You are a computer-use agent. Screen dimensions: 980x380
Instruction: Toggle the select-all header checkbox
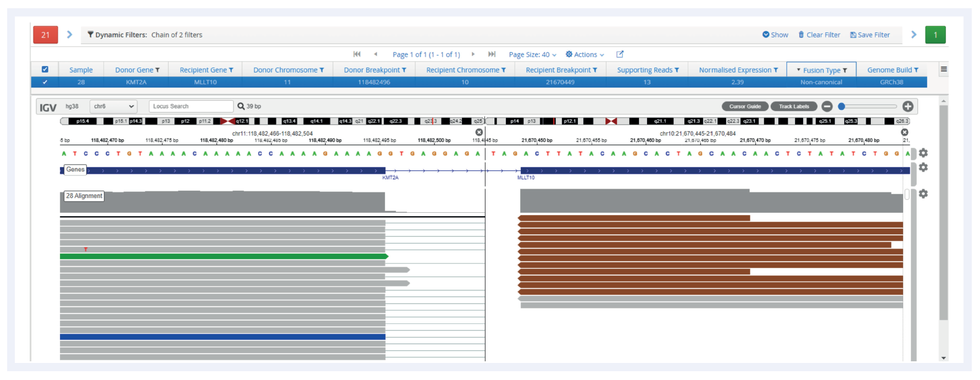point(45,69)
